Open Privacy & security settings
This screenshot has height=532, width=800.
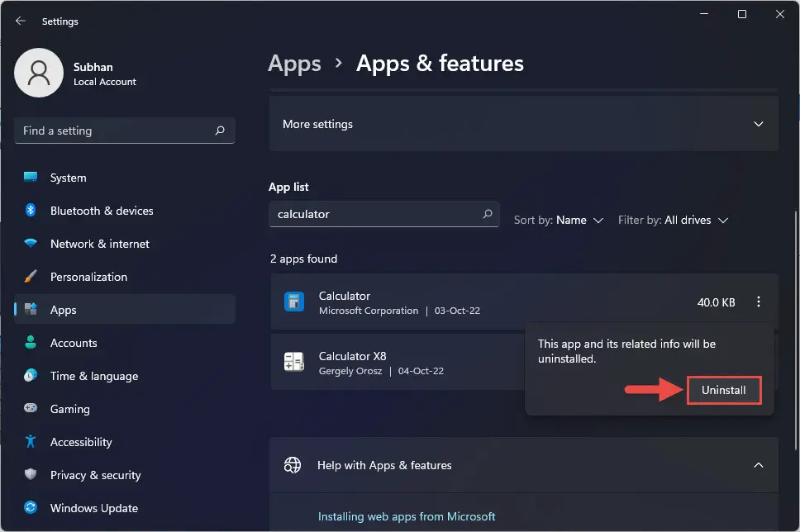pyautogui.click(x=95, y=475)
